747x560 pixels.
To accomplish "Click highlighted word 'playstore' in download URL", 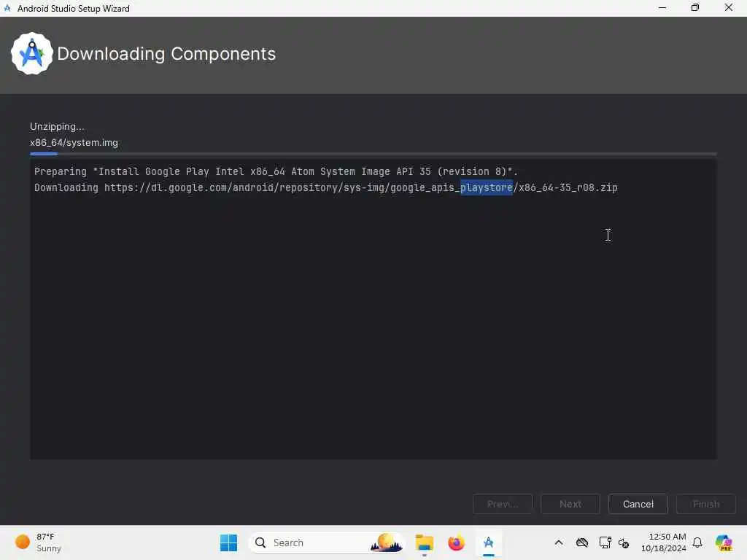I will pos(487,187).
